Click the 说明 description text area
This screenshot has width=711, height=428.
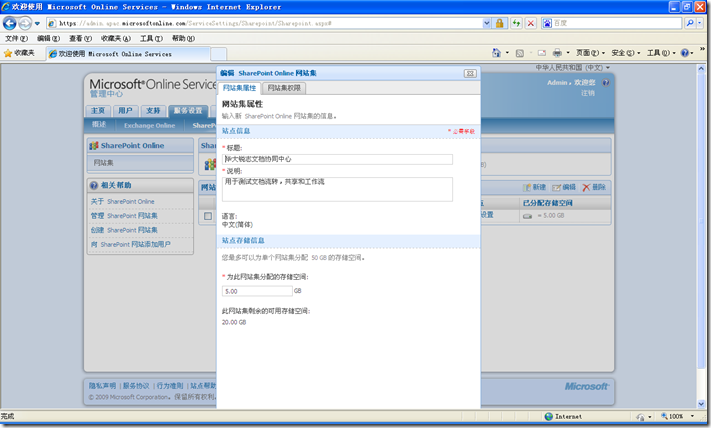coord(337,189)
